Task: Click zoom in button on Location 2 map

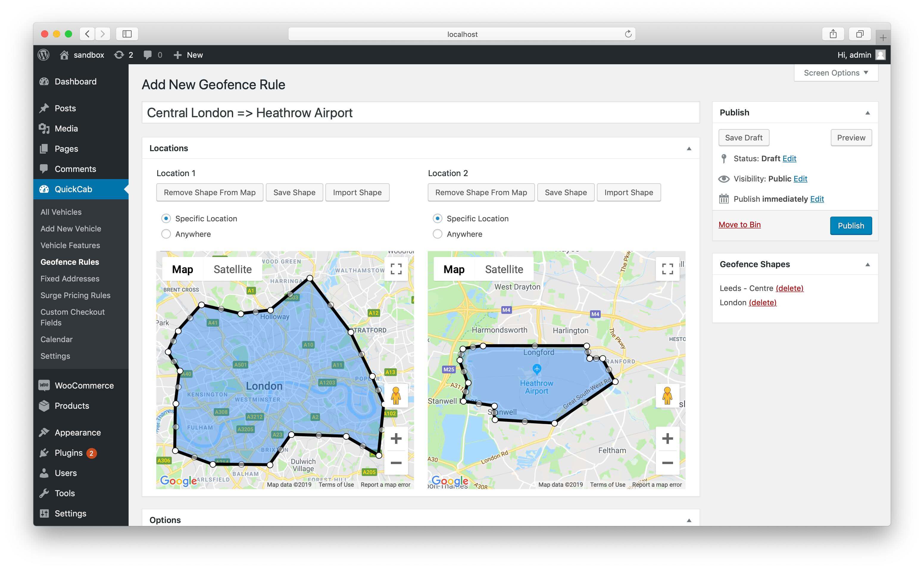Action: point(667,437)
